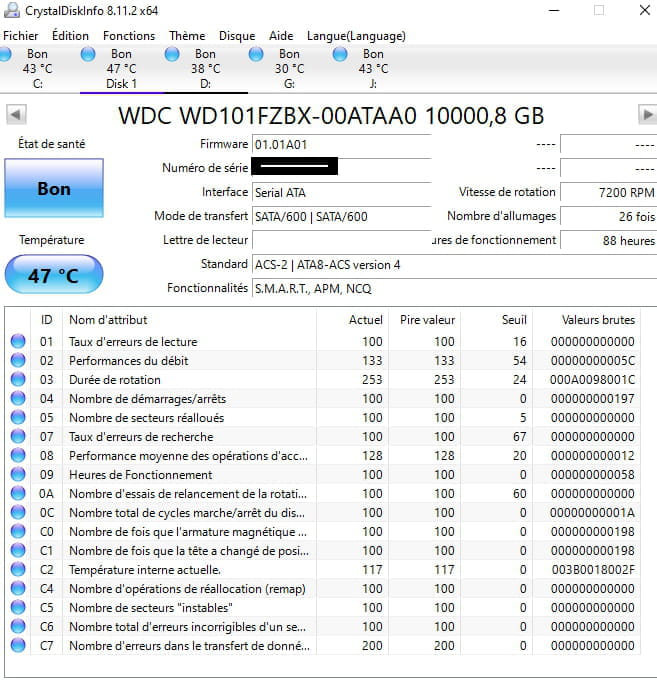Viewport: 657px width, 681px height.
Task: Click the ID column header
Action: pos(46,320)
